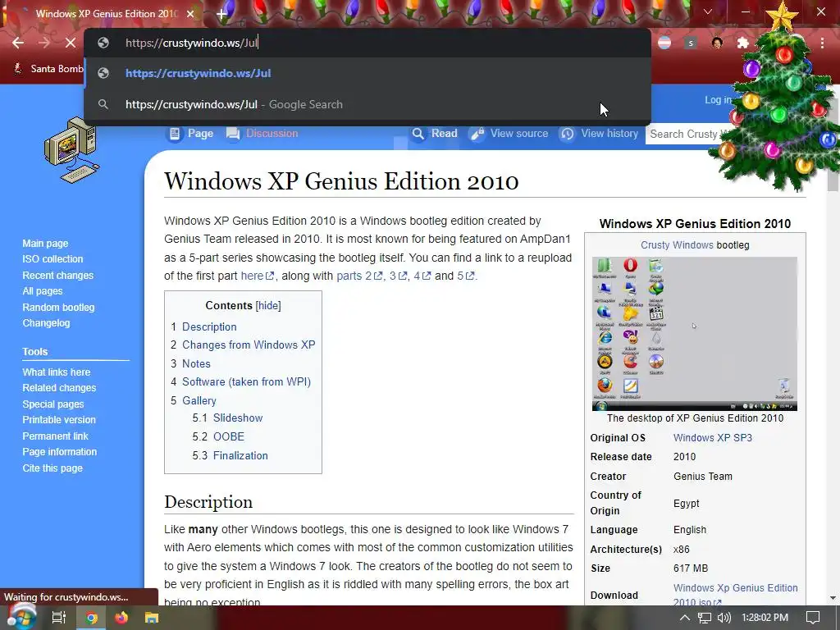Open Page information link
The width and height of the screenshot is (840, 630).
pyautogui.click(x=59, y=452)
